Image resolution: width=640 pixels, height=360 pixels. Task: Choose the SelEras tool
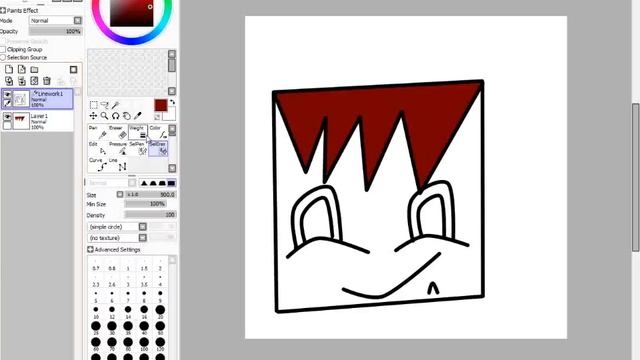158,149
